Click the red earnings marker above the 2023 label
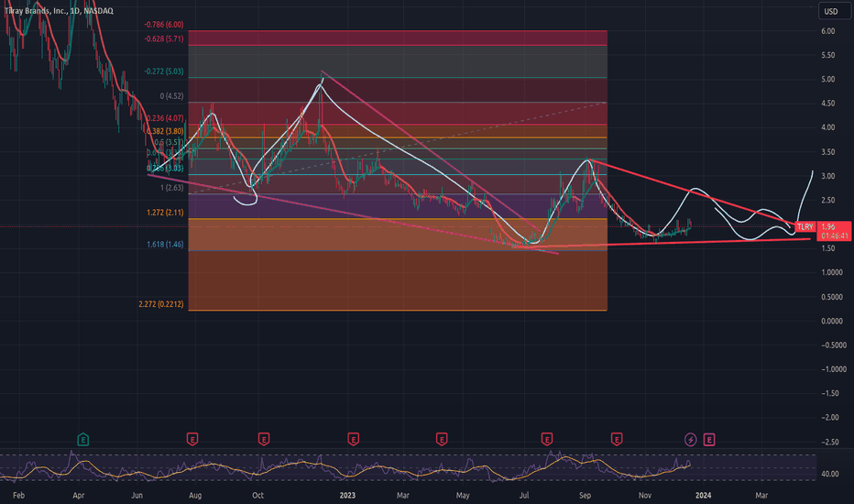The height and width of the screenshot is (504, 854). click(354, 439)
